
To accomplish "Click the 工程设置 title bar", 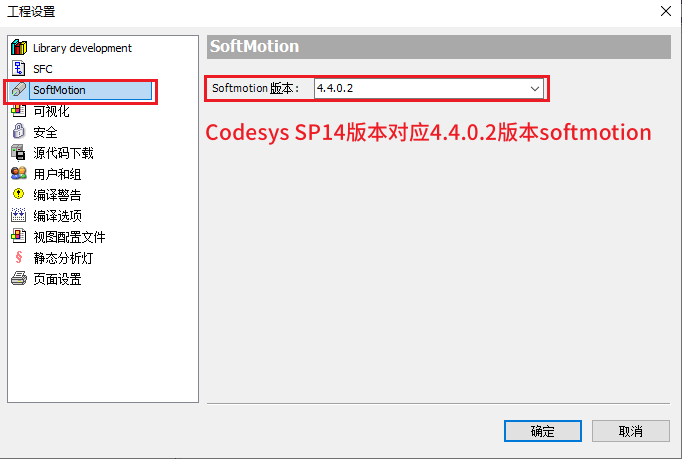I will point(300,12).
